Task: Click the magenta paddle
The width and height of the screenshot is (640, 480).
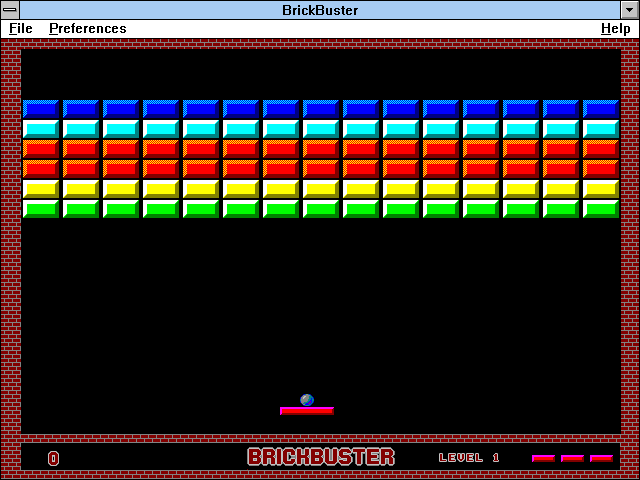Action: pyautogui.click(x=307, y=411)
